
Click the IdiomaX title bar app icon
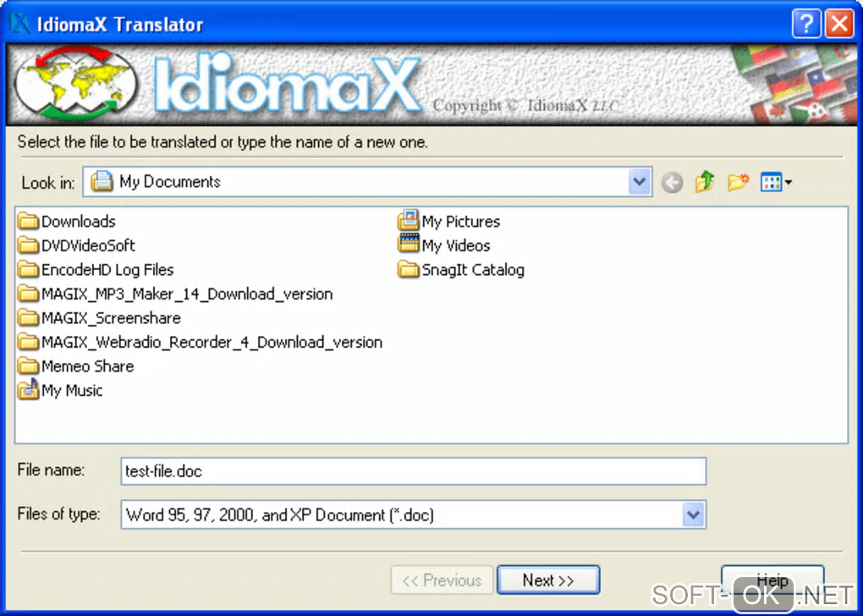tap(19, 24)
